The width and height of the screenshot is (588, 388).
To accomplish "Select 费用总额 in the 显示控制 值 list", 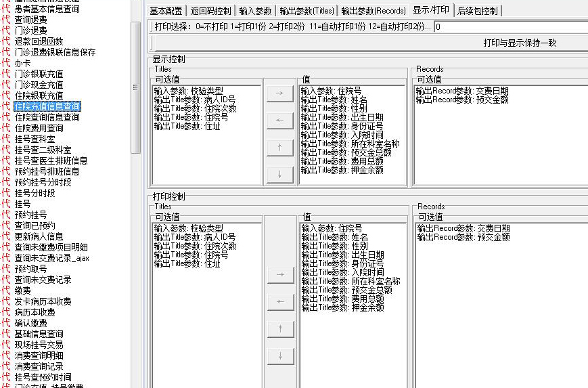I will click(x=342, y=161).
